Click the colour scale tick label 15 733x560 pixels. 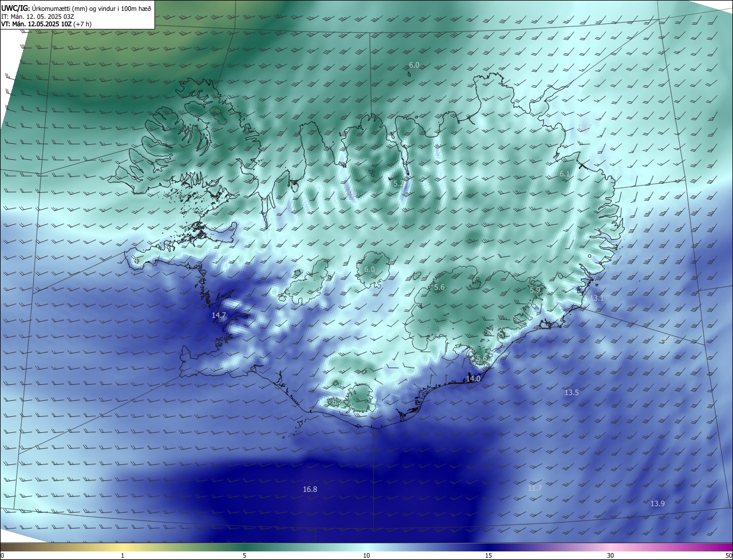point(488,555)
